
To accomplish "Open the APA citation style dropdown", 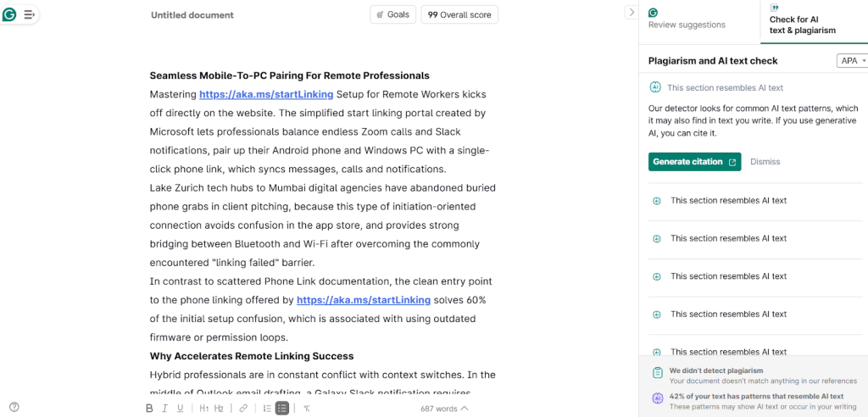I will click(851, 61).
